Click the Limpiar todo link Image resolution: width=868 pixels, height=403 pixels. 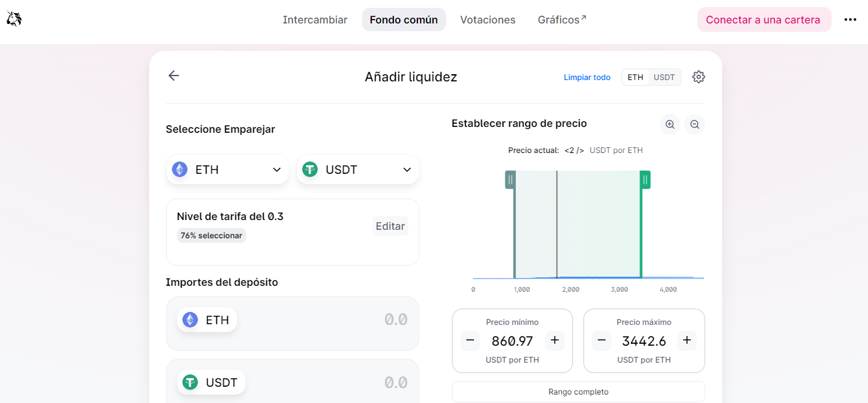(587, 77)
